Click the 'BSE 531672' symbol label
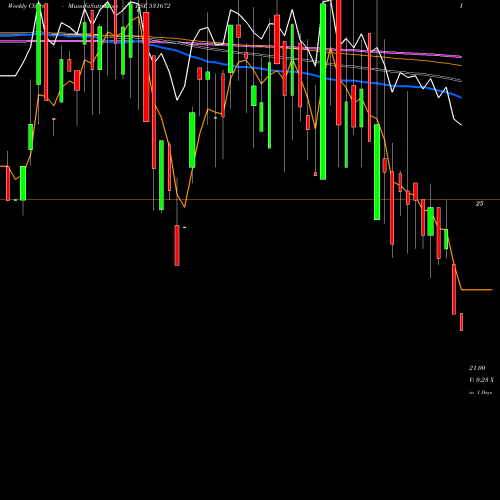 pyautogui.click(x=153, y=6)
